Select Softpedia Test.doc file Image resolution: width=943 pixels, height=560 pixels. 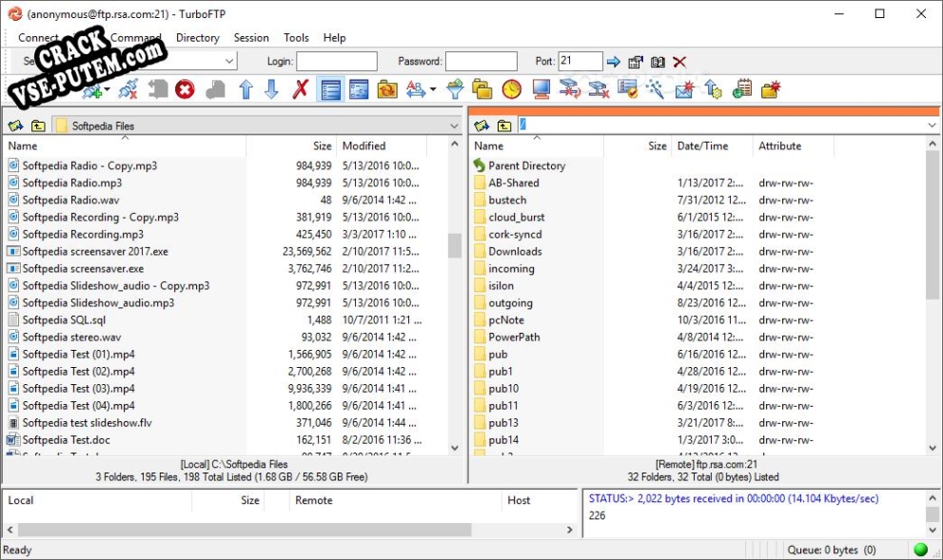(67, 440)
